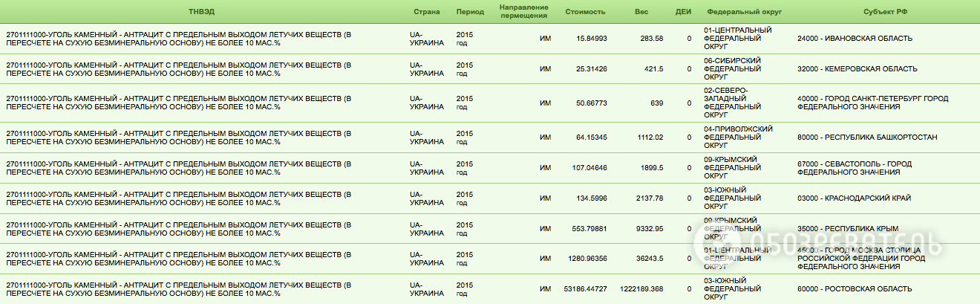Click the Страна column header
980x304 pixels.
point(427,12)
